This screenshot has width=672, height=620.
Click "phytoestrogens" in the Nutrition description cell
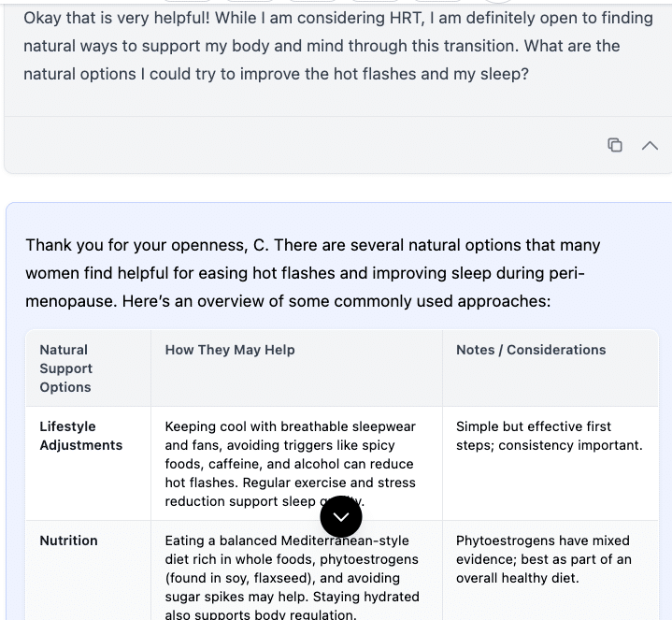(368, 559)
